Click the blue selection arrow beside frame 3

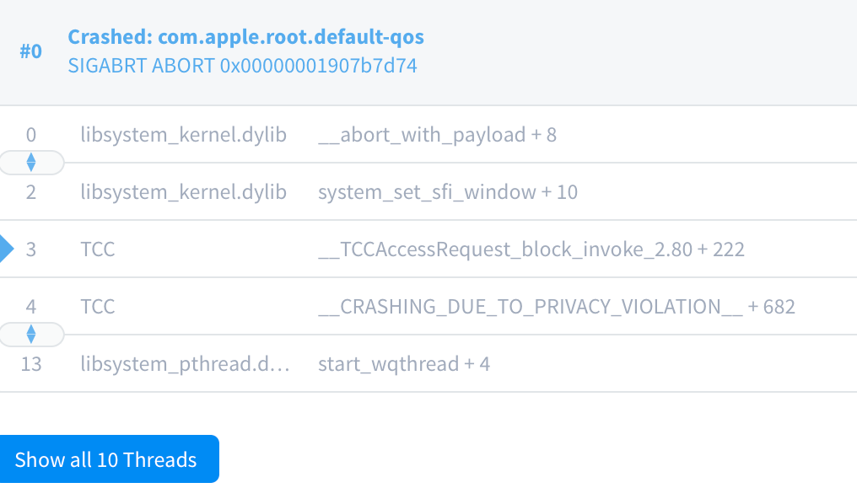[x=6, y=249]
